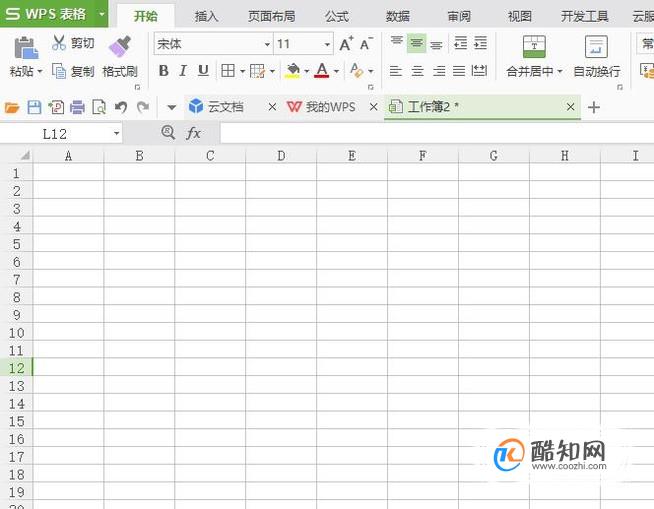Align text to top of cell
This screenshot has width=654, height=509.
(396, 41)
